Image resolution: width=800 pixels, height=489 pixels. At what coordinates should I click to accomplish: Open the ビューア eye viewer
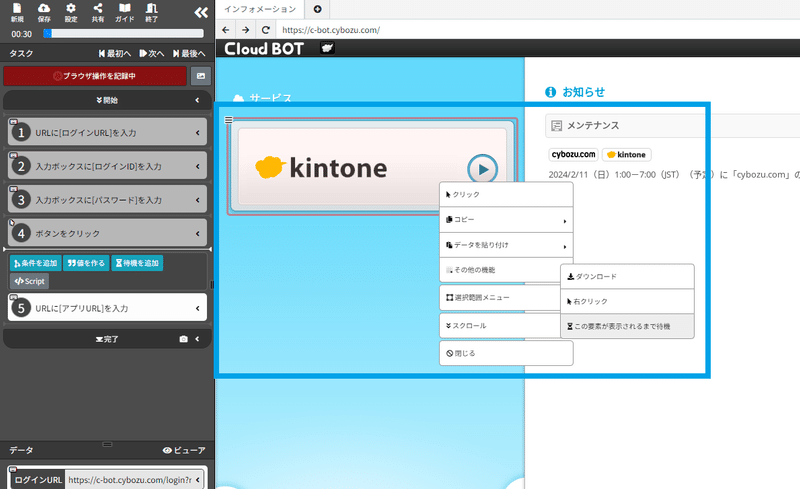click(184, 450)
